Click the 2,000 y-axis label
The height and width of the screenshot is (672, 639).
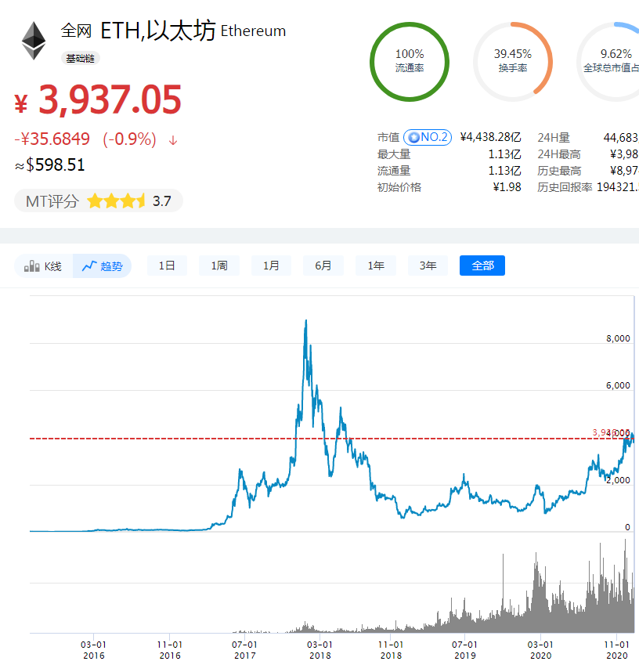tap(618, 480)
